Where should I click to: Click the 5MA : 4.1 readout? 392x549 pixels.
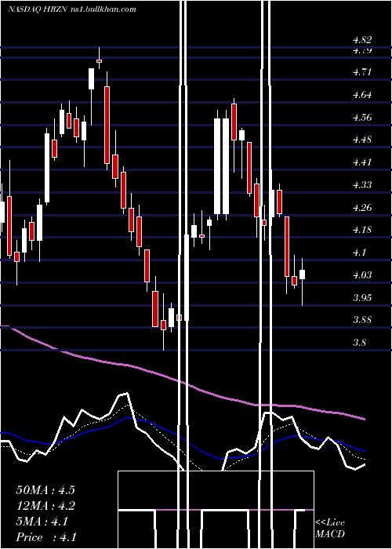(x=42, y=522)
